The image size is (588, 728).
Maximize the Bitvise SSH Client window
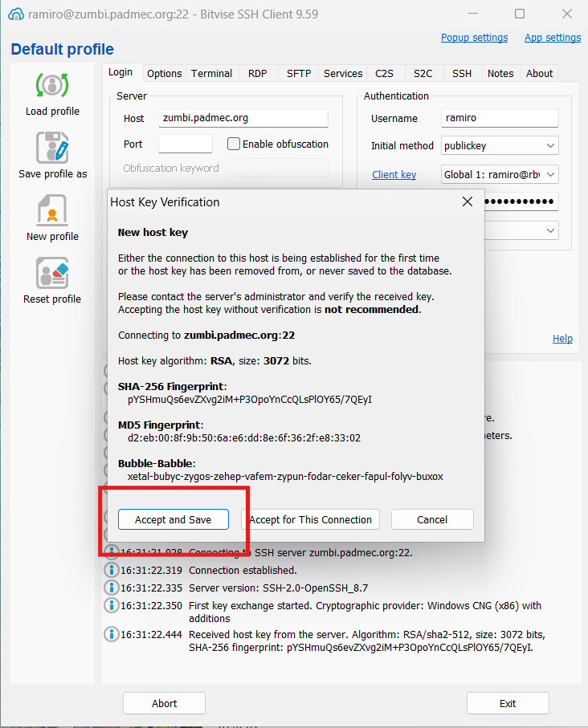pyautogui.click(x=520, y=14)
